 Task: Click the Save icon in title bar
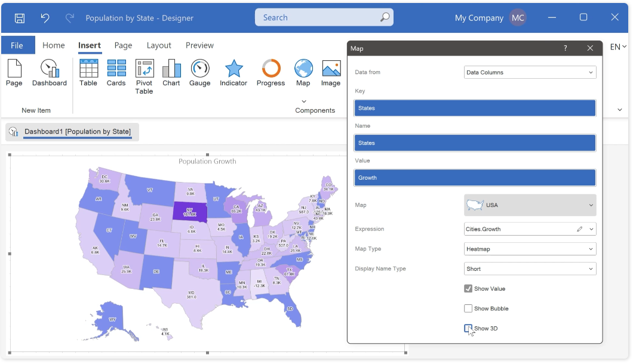click(19, 18)
